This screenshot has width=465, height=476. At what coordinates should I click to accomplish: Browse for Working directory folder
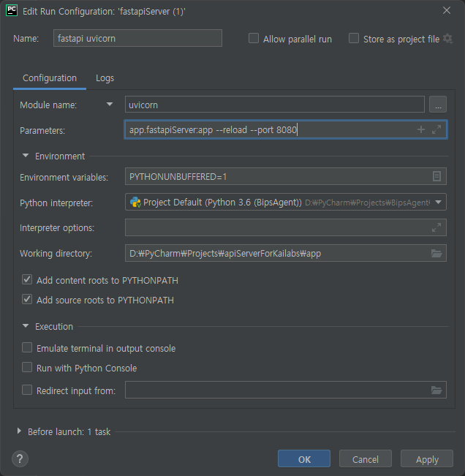point(436,253)
